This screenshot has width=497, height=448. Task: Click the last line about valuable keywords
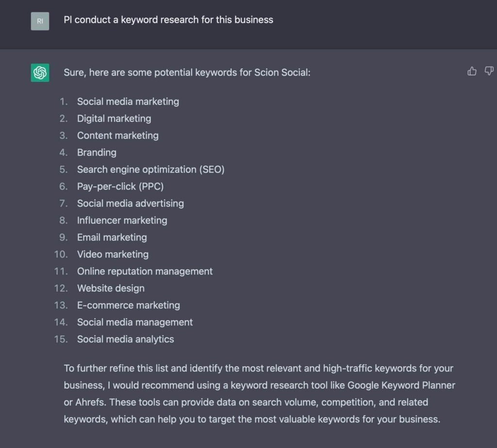pyautogui.click(x=252, y=419)
